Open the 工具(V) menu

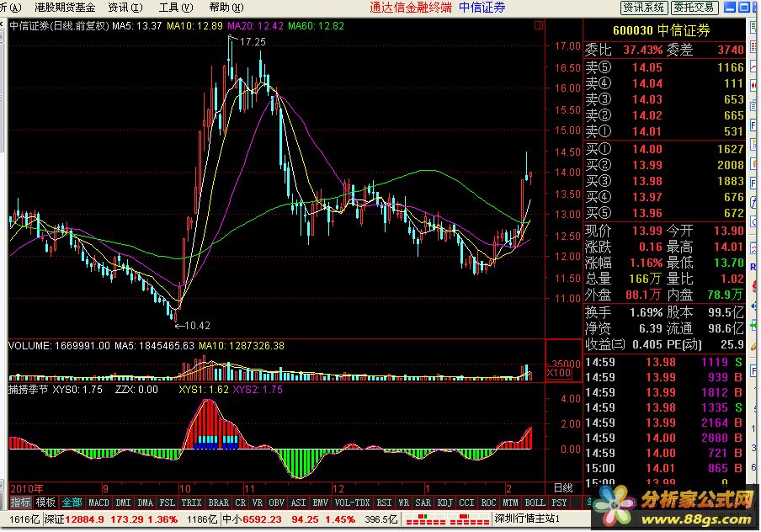coord(176,8)
